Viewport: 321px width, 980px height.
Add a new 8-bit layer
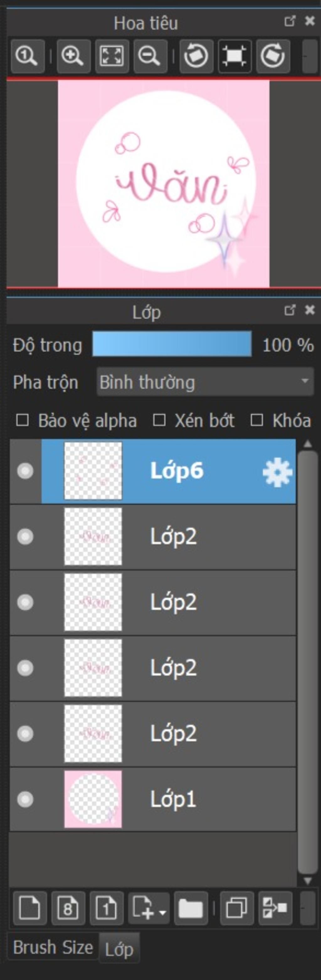pyautogui.click(x=68, y=908)
